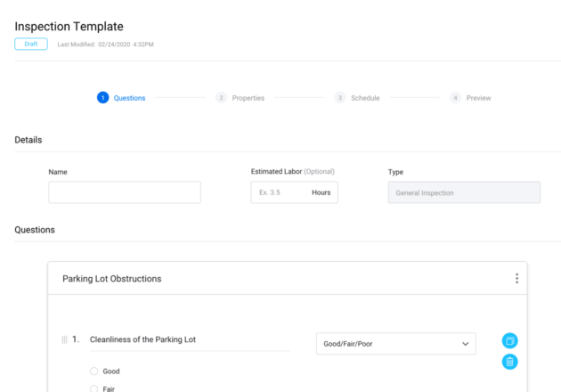This screenshot has height=392, width=561.
Task: Select the Fair radio option
Action: [94, 388]
